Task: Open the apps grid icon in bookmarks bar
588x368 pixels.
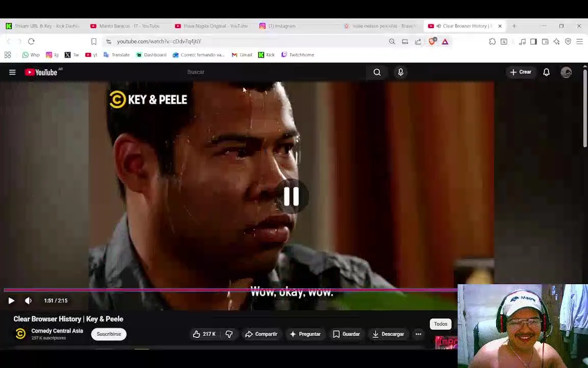Action: pos(8,55)
